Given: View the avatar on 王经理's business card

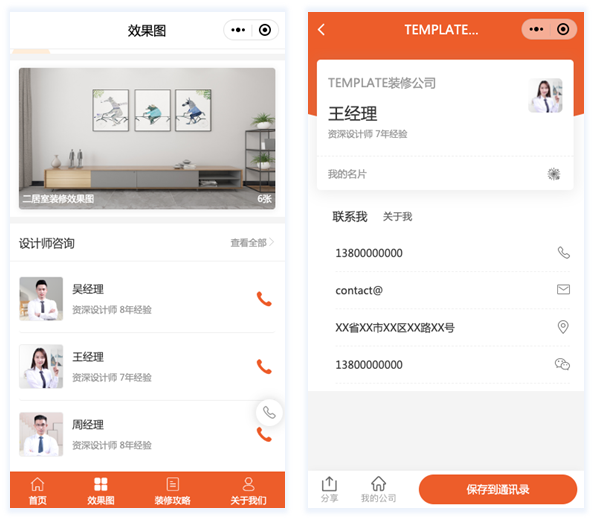Looking at the screenshot, I should (x=546, y=95).
